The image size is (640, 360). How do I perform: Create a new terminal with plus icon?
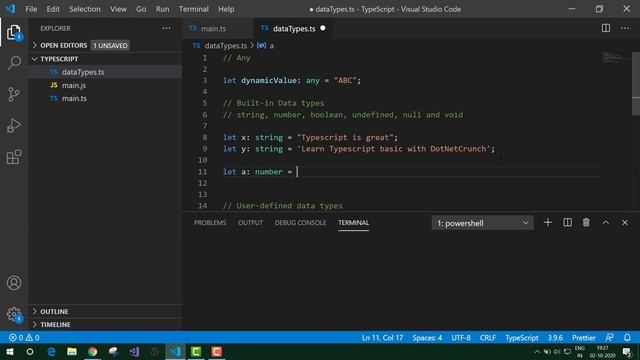[548, 222]
